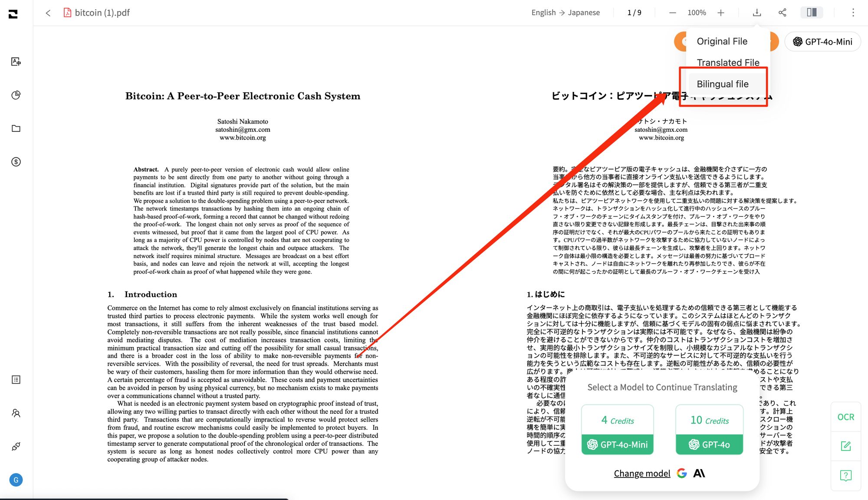Click the share icon in toolbar
Image resolution: width=868 pixels, height=500 pixels.
[x=782, y=13]
